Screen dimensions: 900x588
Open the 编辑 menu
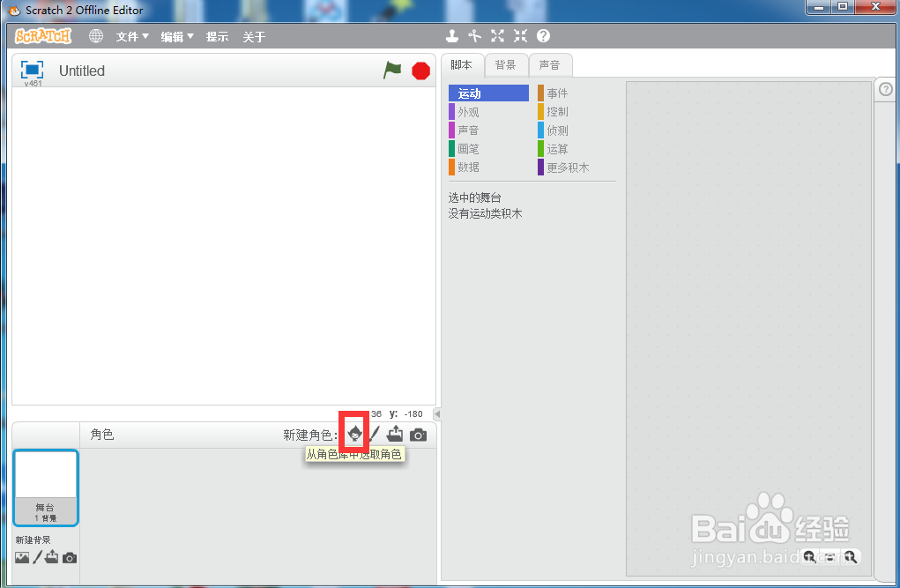pos(177,37)
